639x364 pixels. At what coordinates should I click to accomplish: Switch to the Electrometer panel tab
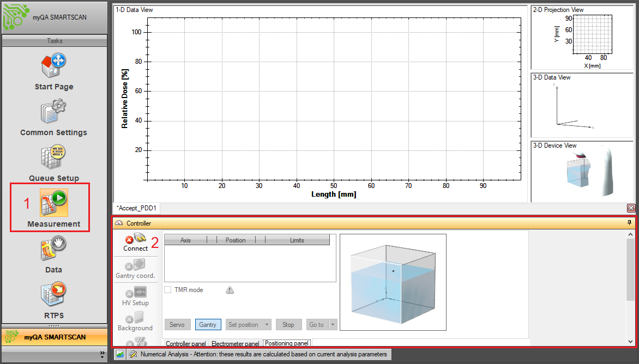coord(235,344)
